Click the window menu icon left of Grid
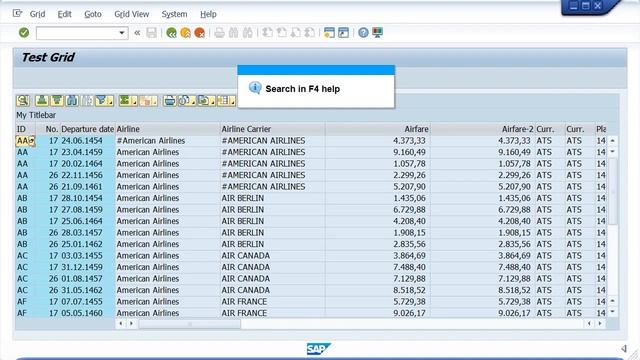Image resolution: width=640 pixels, height=360 pixels. 17,13
